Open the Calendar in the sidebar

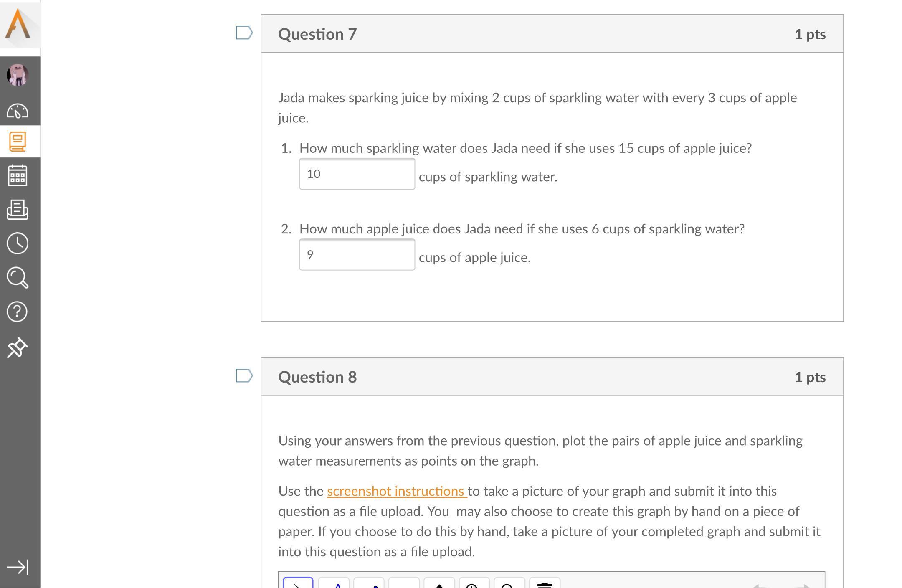[18, 175]
